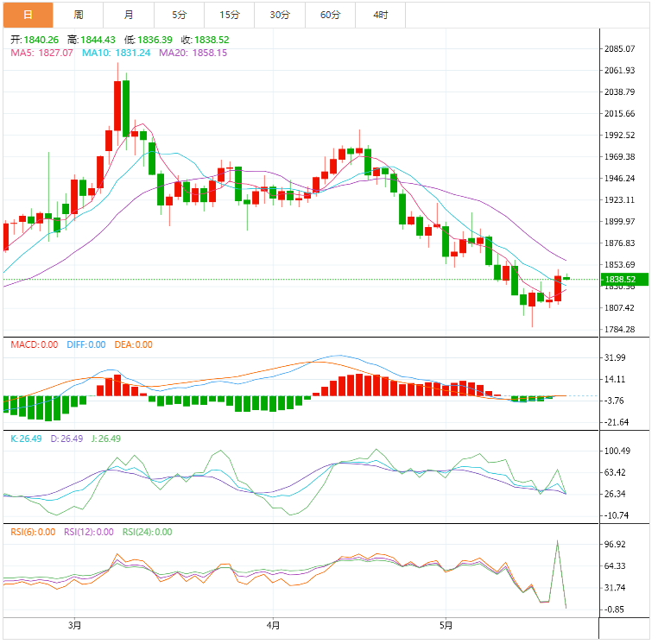658x644 pixels.
Task: Click the opening price value 1840.26
Action: [41, 40]
